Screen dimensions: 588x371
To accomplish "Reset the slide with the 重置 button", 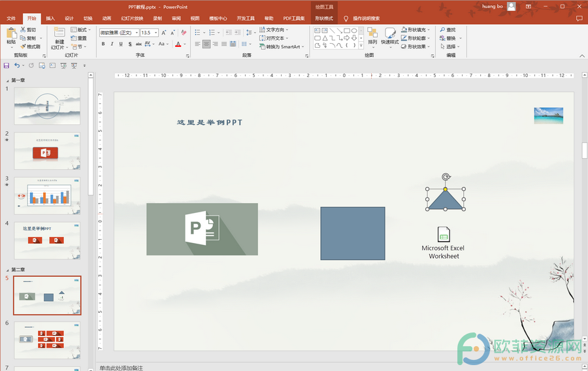I will pos(79,39).
